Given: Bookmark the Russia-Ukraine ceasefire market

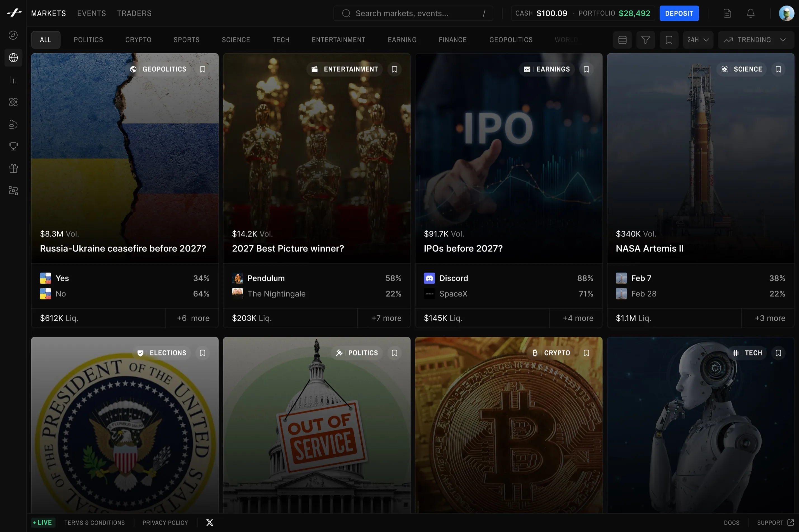Looking at the screenshot, I should pyautogui.click(x=202, y=69).
